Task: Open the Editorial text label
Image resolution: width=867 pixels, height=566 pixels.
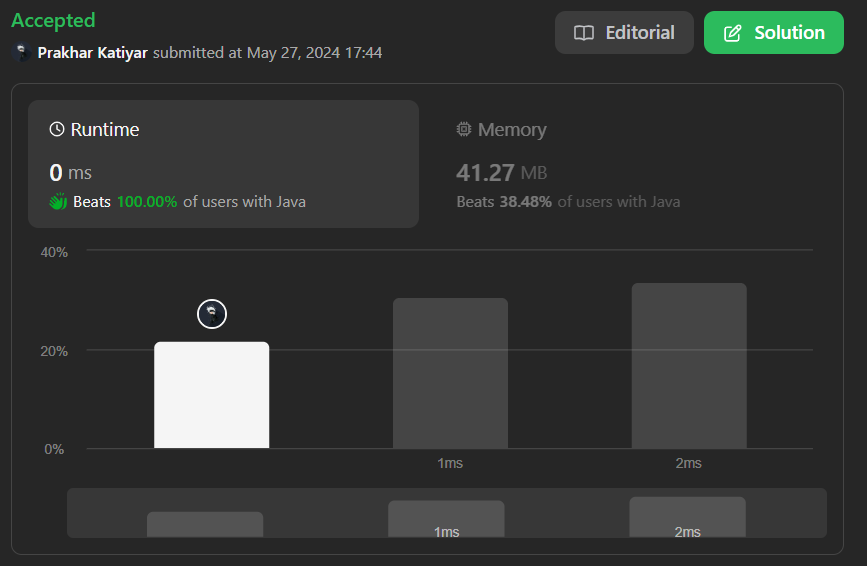Action: click(x=640, y=33)
